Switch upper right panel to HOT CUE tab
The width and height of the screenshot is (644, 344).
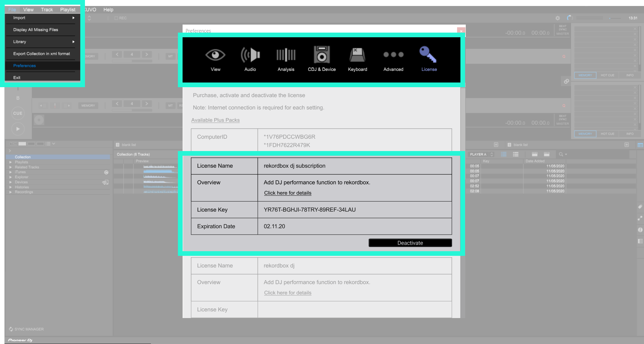point(607,76)
